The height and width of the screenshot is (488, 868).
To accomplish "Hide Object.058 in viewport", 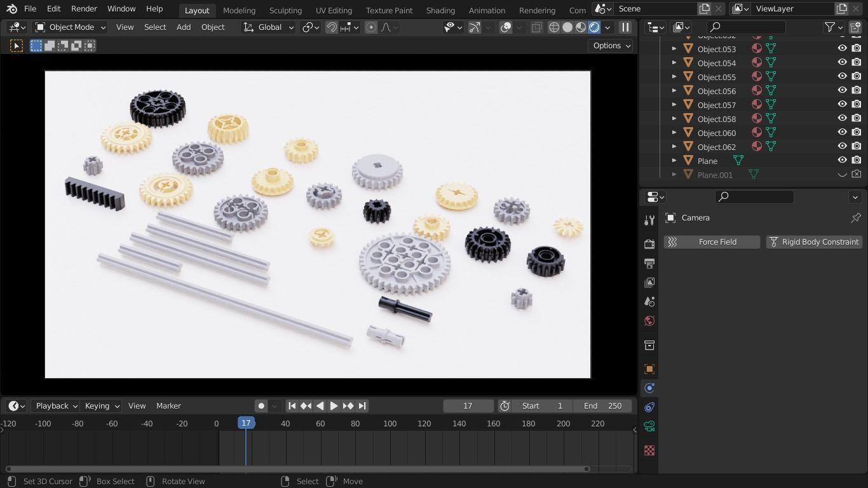I will pos(842,118).
